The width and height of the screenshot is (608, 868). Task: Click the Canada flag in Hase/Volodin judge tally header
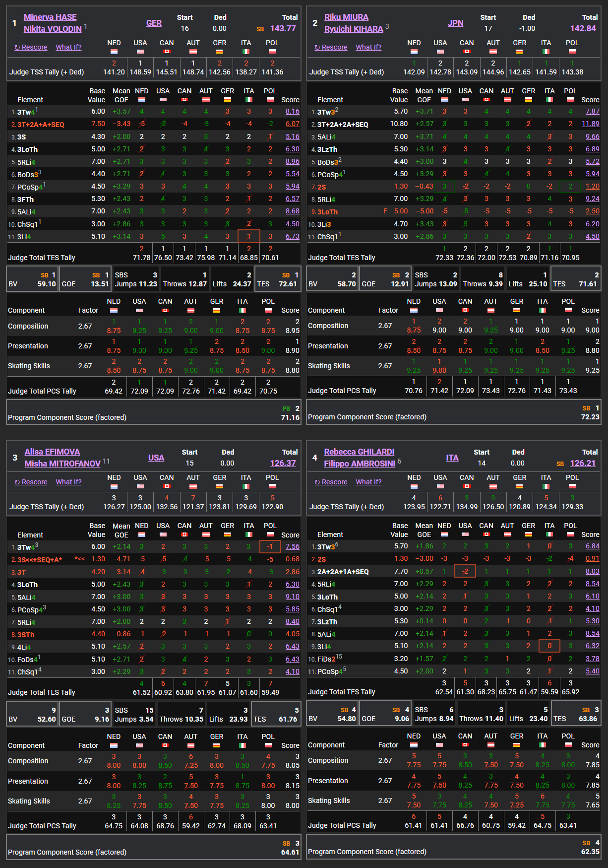(x=167, y=52)
